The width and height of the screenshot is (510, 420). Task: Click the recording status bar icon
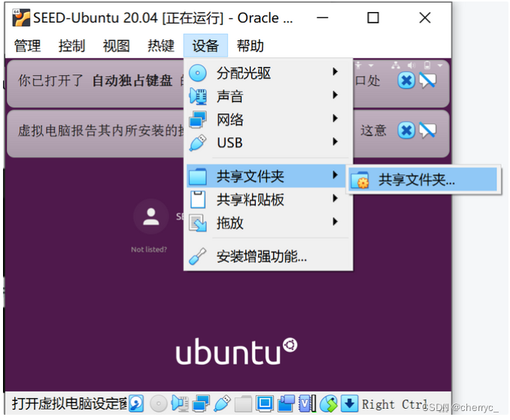286,403
